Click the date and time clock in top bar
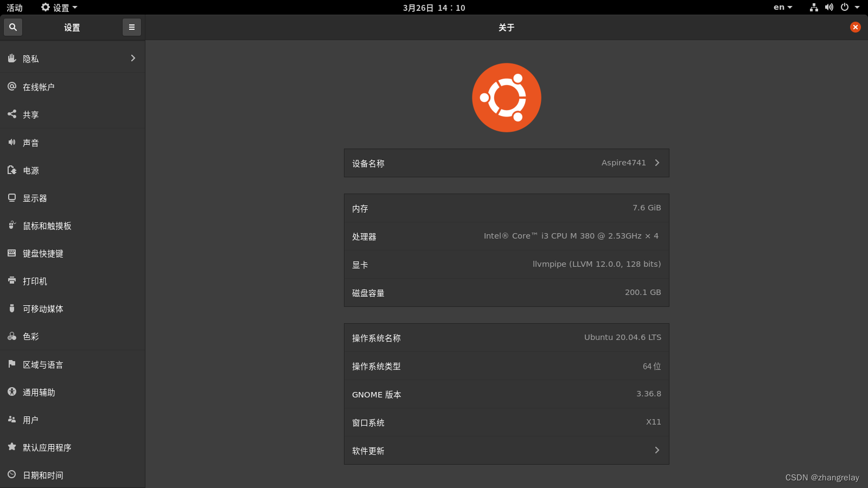The height and width of the screenshot is (488, 868). (434, 8)
